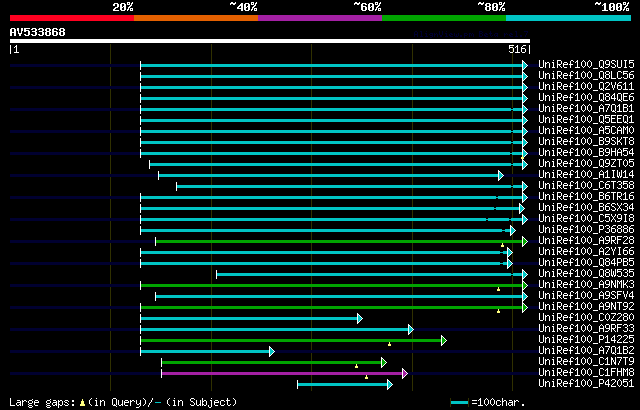Select the UniRef100_Q5EEQ1 label
Screen dimensions: 640x410
coord(586,120)
